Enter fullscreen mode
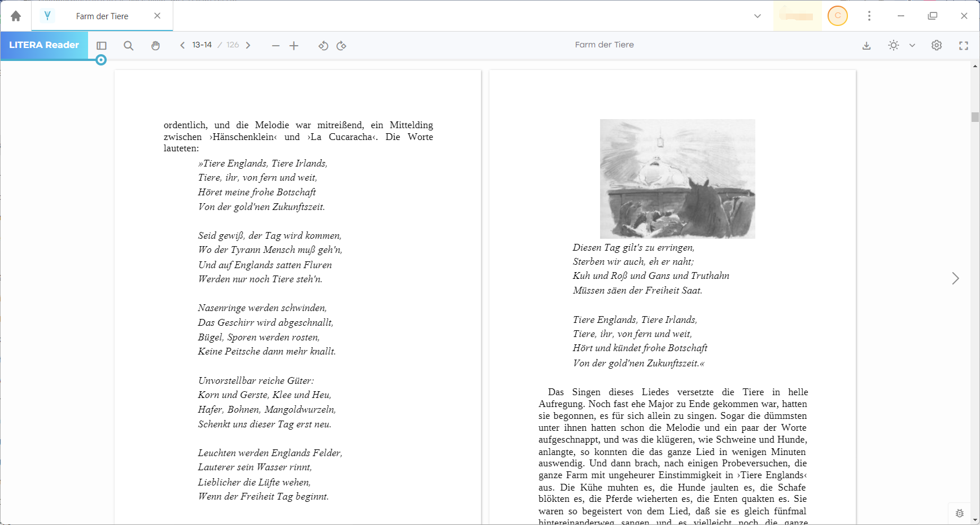980x525 pixels. [x=964, y=46]
